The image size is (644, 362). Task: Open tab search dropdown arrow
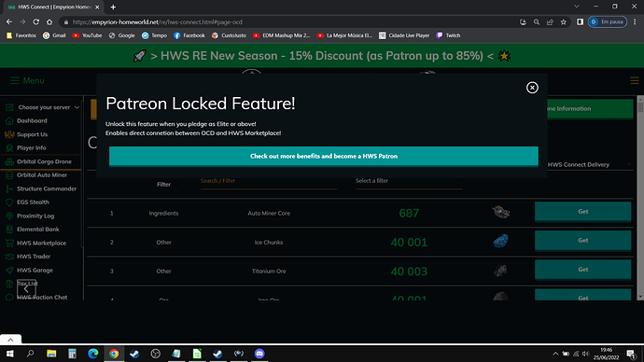coord(577,7)
